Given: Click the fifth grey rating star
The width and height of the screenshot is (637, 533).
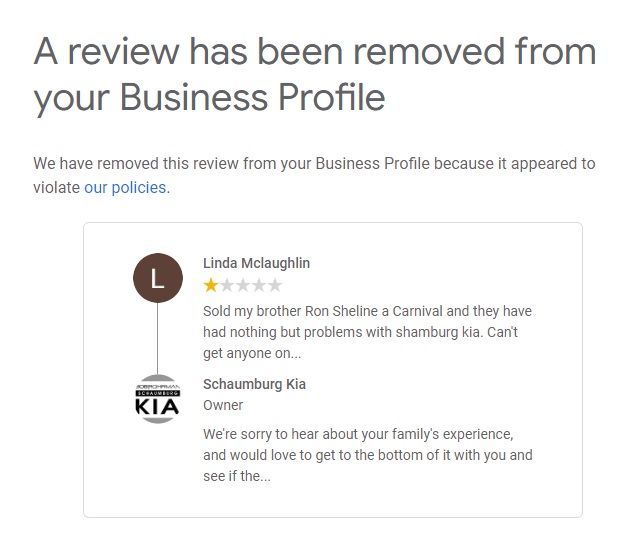Looking at the screenshot, I should click(x=275, y=285).
